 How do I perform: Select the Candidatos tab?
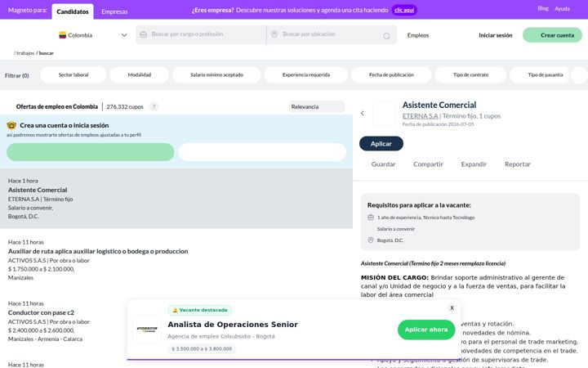(73, 11)
